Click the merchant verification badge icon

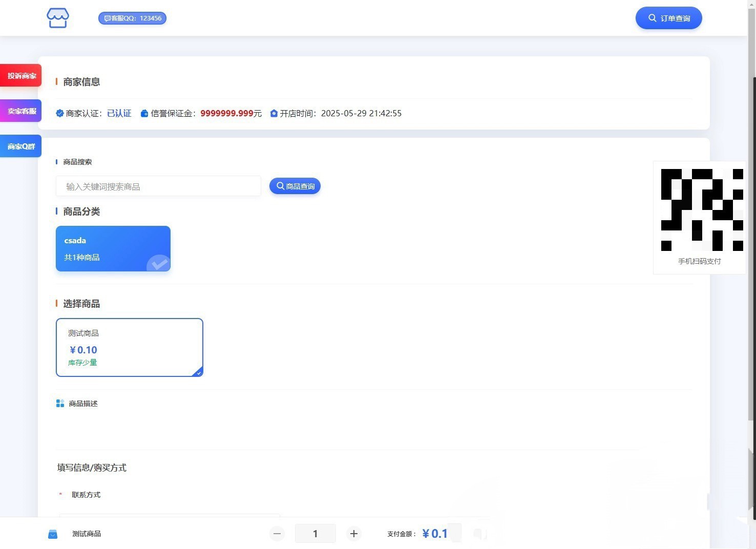click(x=60, y=113)
